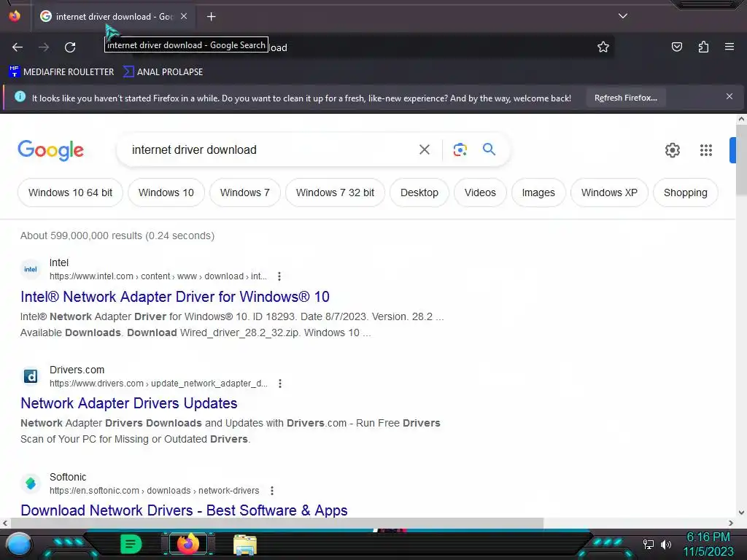Open the network tray icon
Viewport: 747px width, 560px height.
[649, 544]
